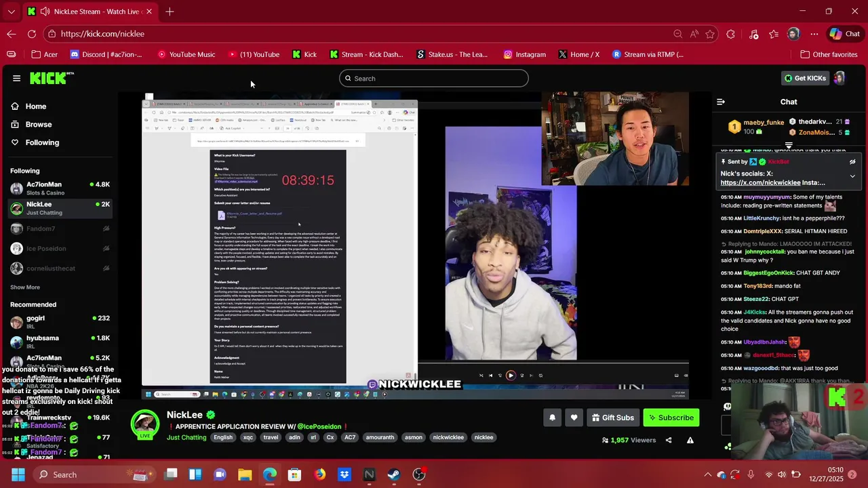The height and width of the screenshot is (488, 868).
Task: Click the green Subscribe button
Action: coord(671,418)
